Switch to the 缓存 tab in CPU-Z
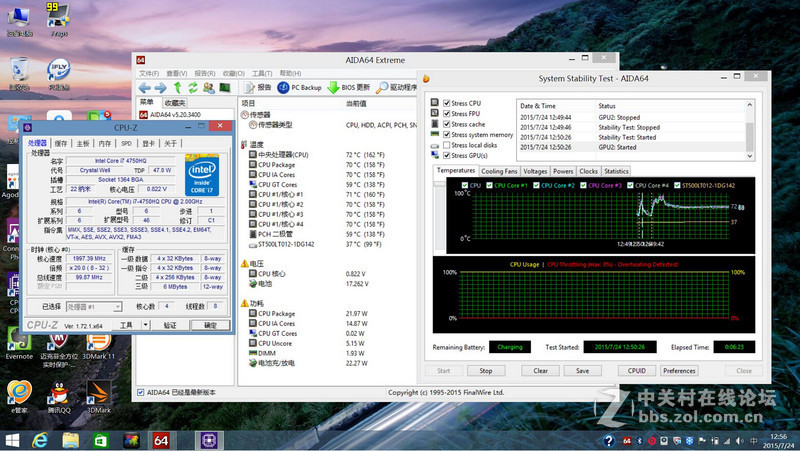This screenshot has height=451, width=800. 62,143
